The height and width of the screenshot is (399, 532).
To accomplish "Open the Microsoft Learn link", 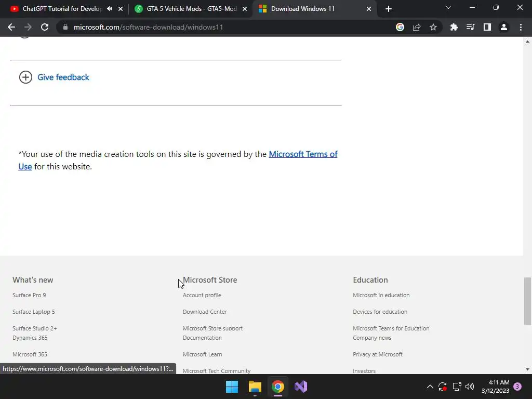I will click(x=202, y=354).
